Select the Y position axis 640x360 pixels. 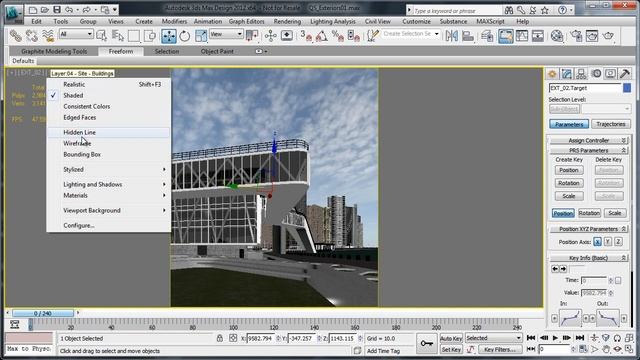608,242
